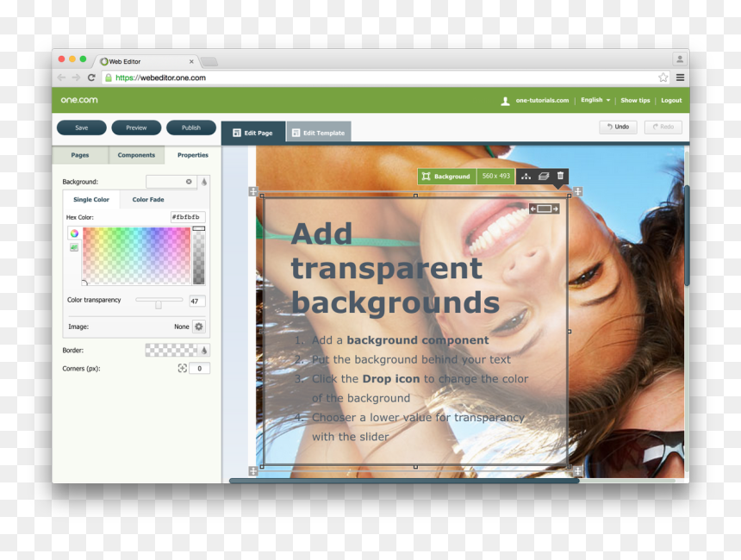The height and width of the screenshot is (560, 741).
Task: Click the Border color drop icon
Action: 204,350
